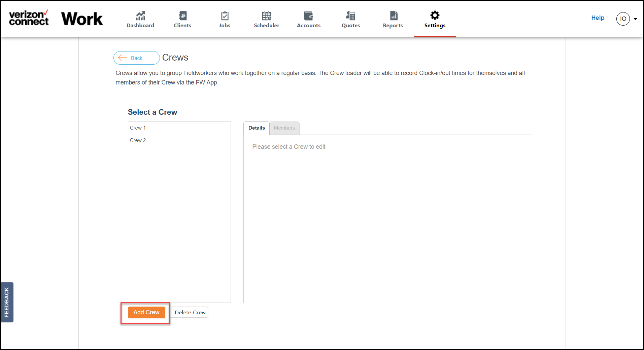Switch to the Members tab
This screenshot has width=644, height=350.
click(x=284, y=128)
